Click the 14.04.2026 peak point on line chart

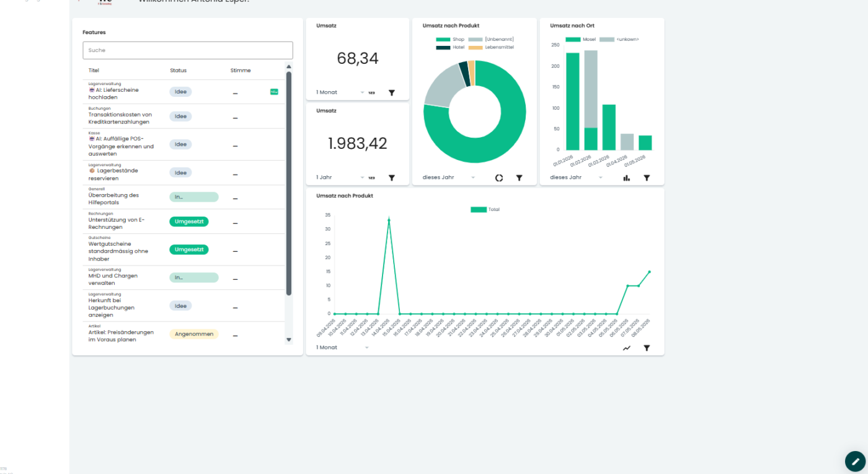(x=389, y=220)
